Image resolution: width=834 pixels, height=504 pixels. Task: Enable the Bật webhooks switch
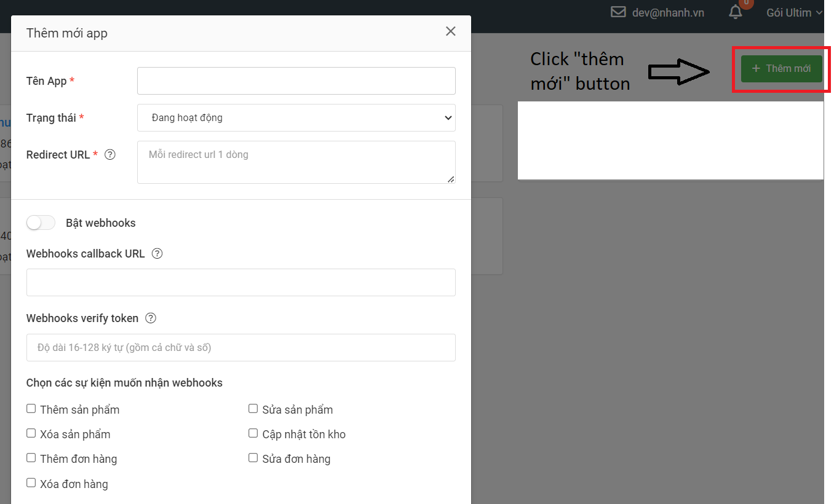click(x=41, y=223)
